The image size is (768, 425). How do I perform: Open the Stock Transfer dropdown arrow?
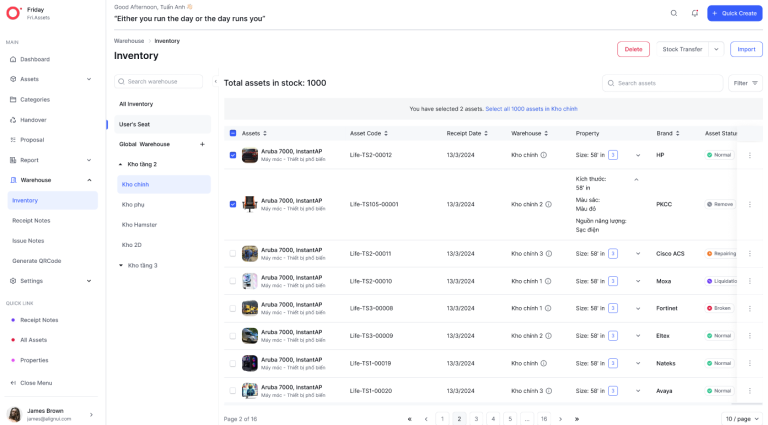tap(716, 49)
